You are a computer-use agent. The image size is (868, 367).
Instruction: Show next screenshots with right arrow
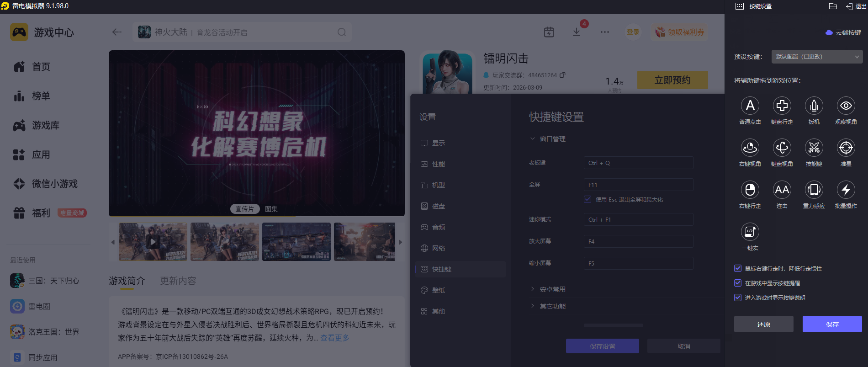[400, 242]
